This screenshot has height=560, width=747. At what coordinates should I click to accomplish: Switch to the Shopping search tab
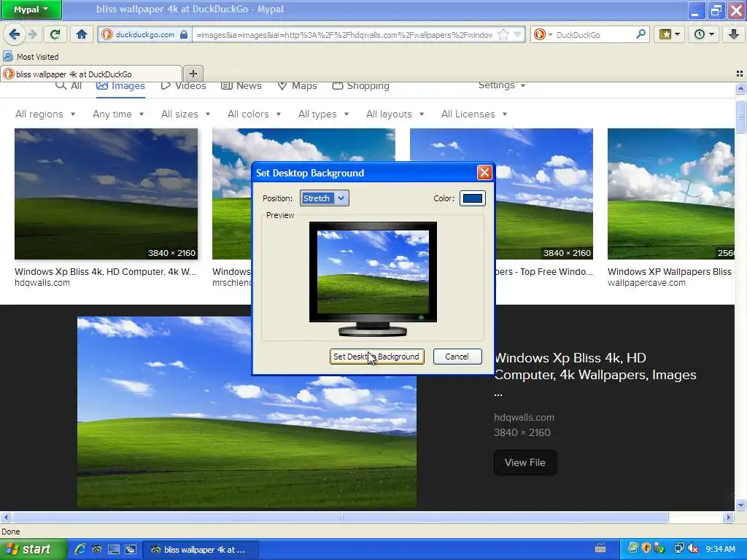360,86
